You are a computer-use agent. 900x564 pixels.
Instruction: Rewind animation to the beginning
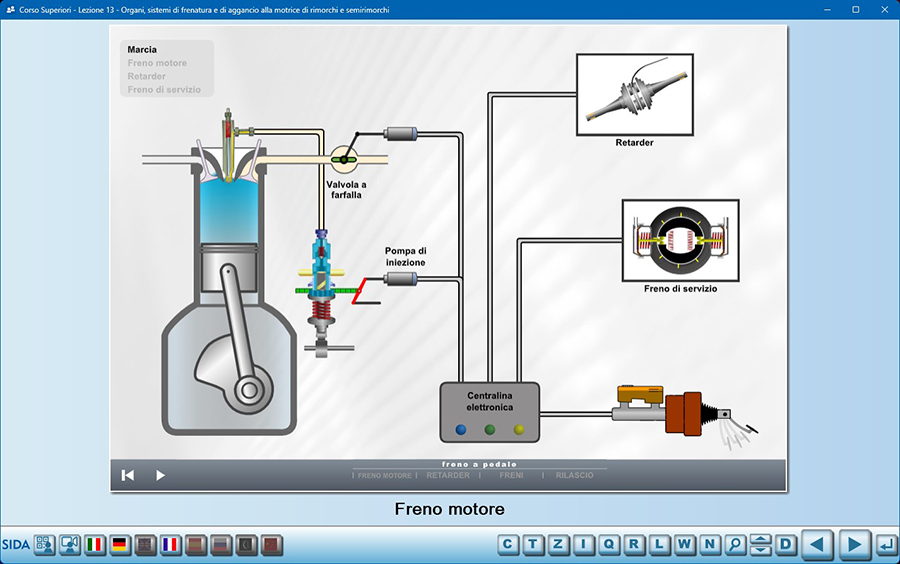[x=128, y=475]
